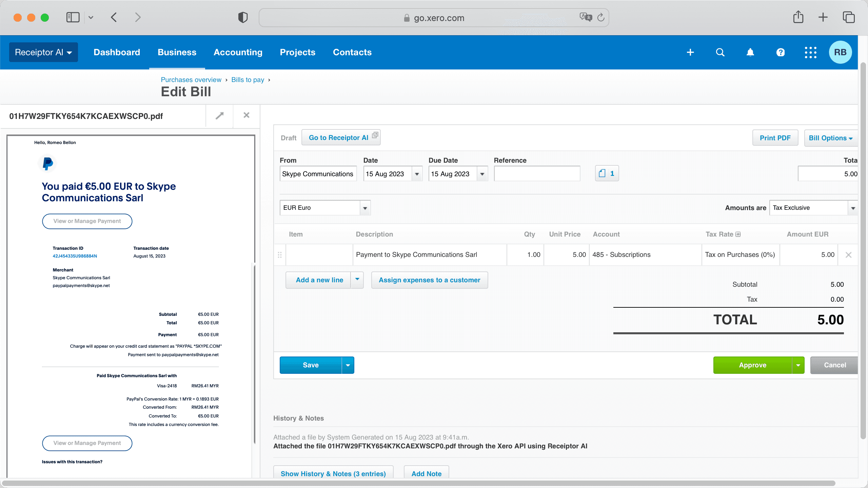The width and height of the screenshot is (868, 488).
Task: Open the Date picker dropdown arrow
Action: click(x=417, y=174)
